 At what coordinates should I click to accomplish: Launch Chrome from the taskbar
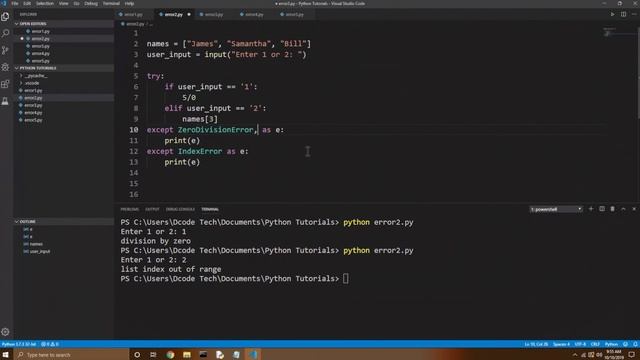170,355
